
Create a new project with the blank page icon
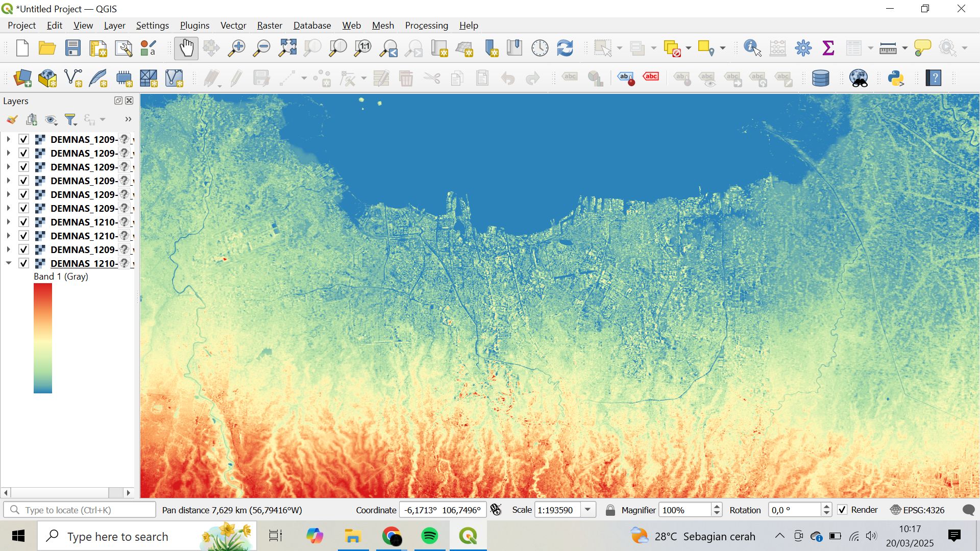(22, 48)
